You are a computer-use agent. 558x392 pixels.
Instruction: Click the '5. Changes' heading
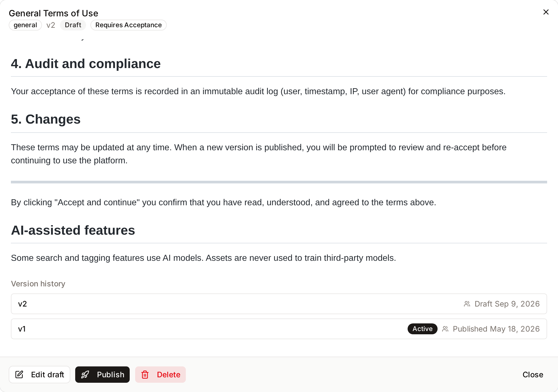tap(46, 119)
